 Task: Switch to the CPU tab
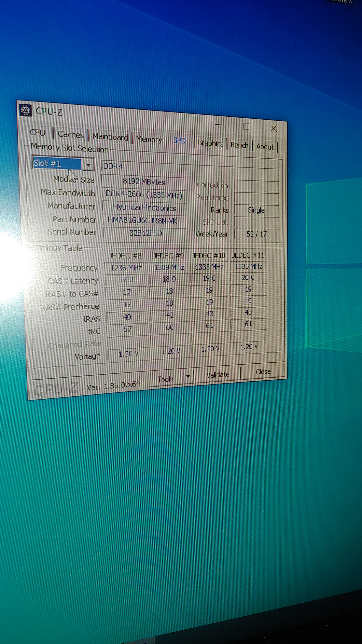pyautogui.click(x=37, y=132)
